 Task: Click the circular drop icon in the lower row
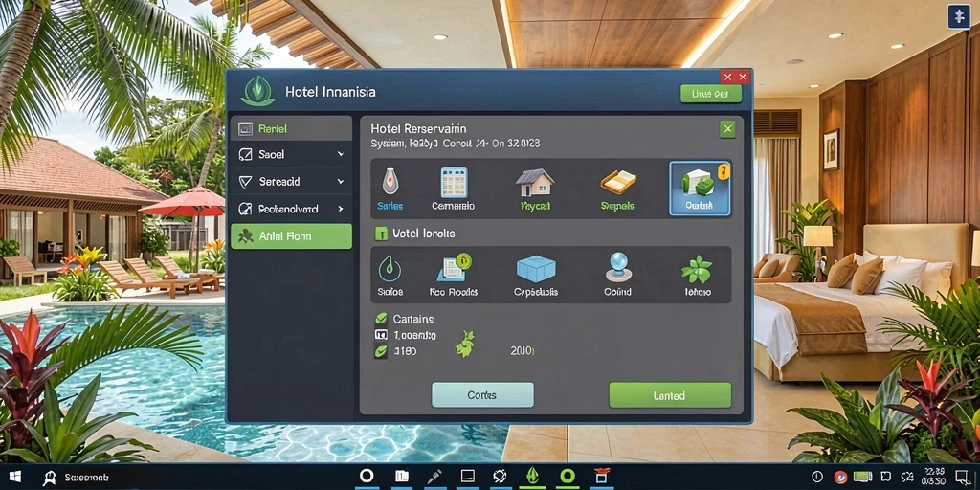(390, 269)
